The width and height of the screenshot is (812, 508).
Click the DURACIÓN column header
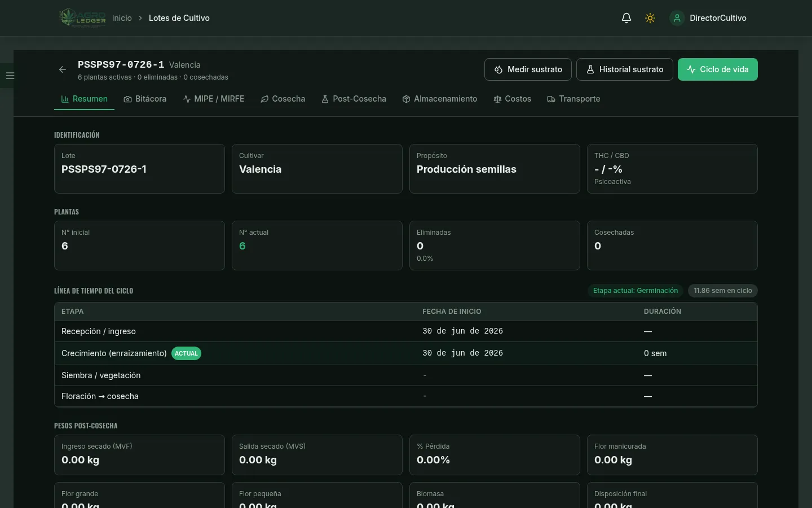(663, 312)
